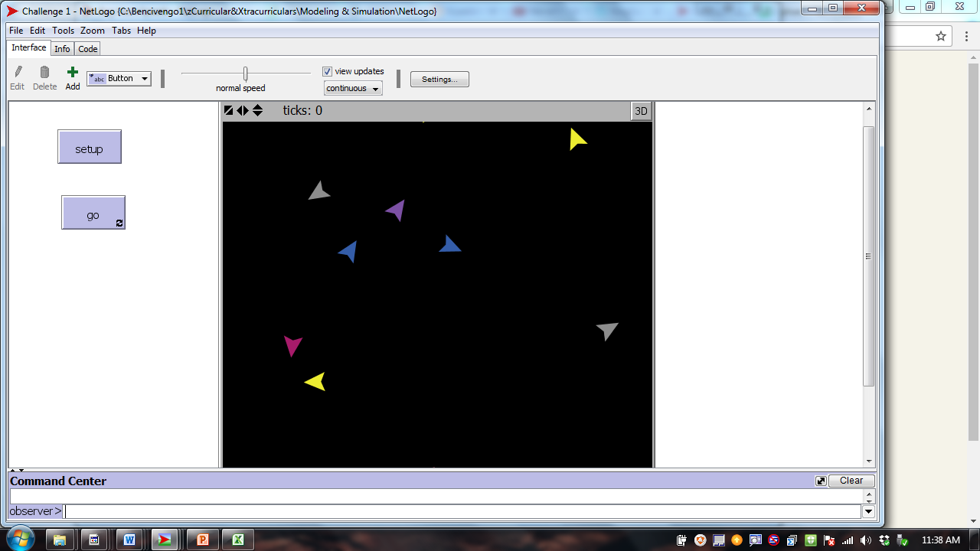
Task: Click the Delete toolbar icon
Action: coord(44,73)
